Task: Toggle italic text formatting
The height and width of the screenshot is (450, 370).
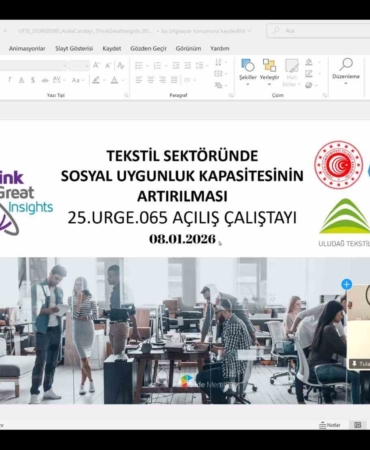Action: pos(9,80)
